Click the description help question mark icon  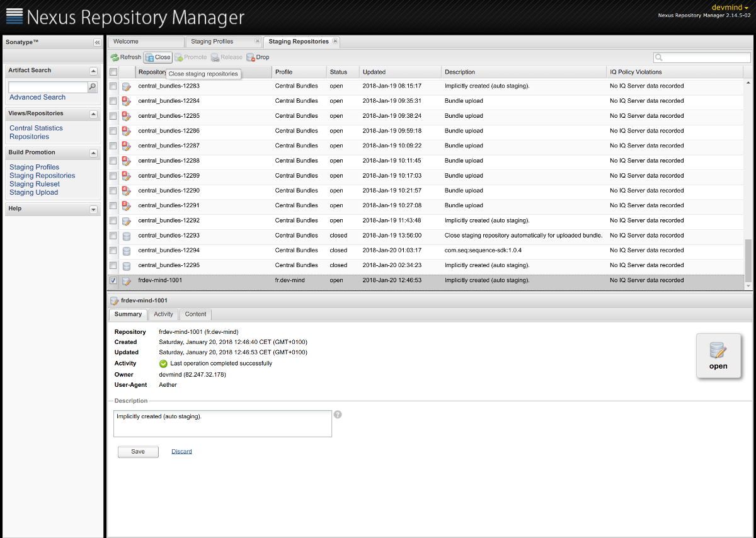338,415
